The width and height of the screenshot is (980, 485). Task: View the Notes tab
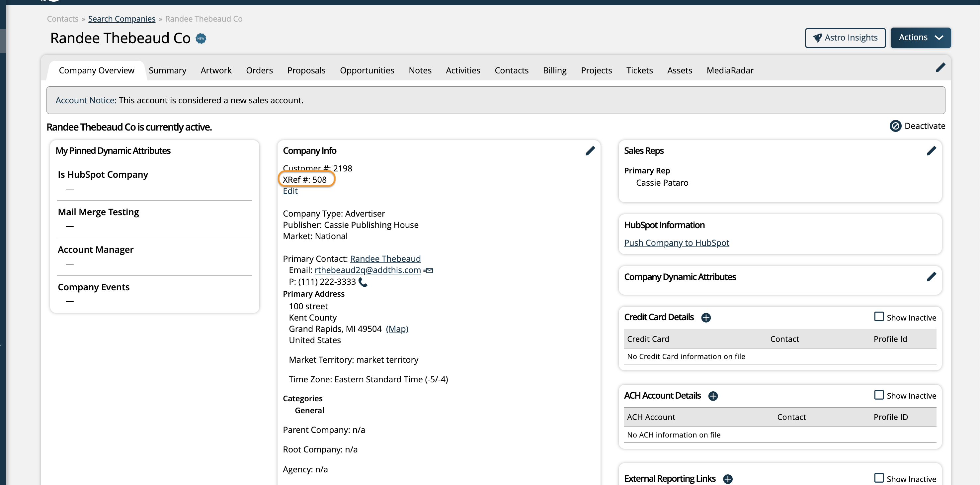point(420,70)
